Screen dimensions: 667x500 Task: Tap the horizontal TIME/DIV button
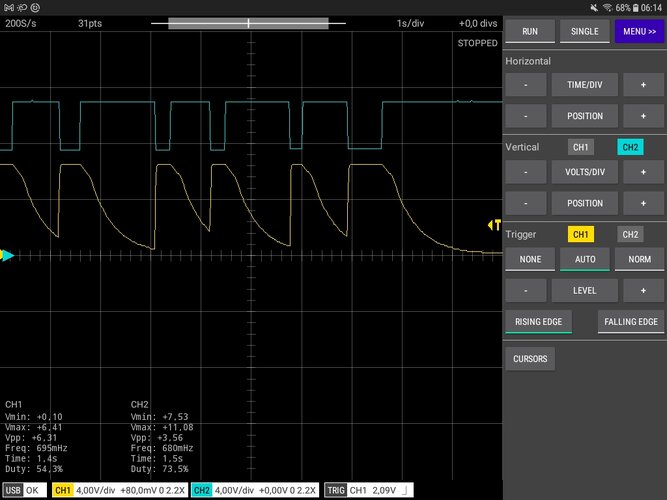pyautogui.click(x=584, y=85)
